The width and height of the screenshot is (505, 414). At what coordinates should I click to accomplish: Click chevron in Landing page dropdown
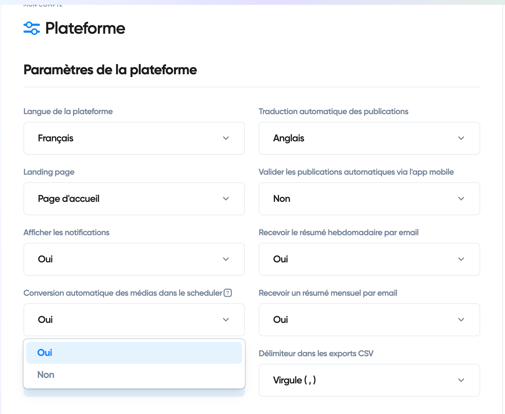click(x=226, y=199)
